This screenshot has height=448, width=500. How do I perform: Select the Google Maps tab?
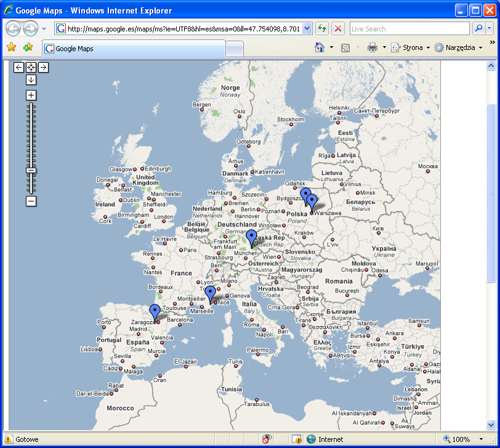(134, 49)
